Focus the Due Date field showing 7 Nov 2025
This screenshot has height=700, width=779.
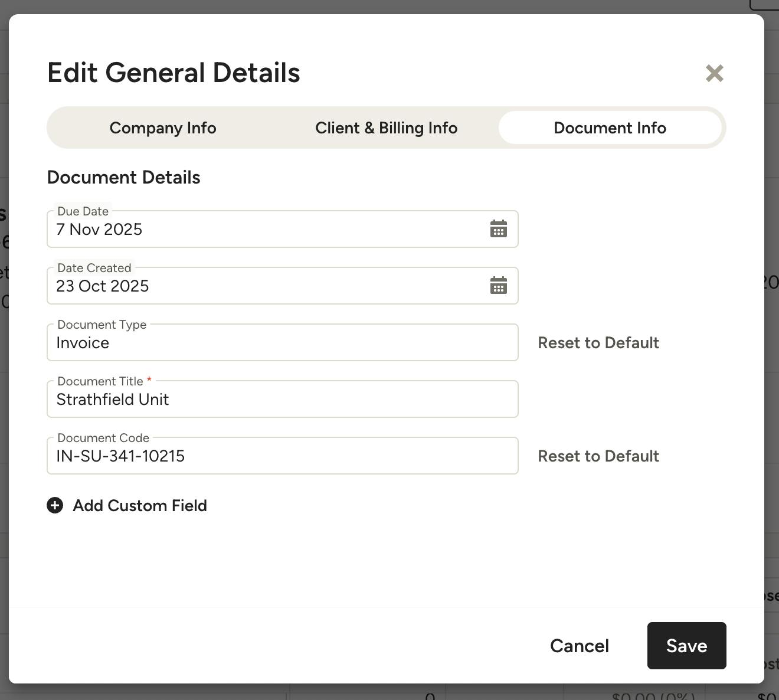point(283,229)
